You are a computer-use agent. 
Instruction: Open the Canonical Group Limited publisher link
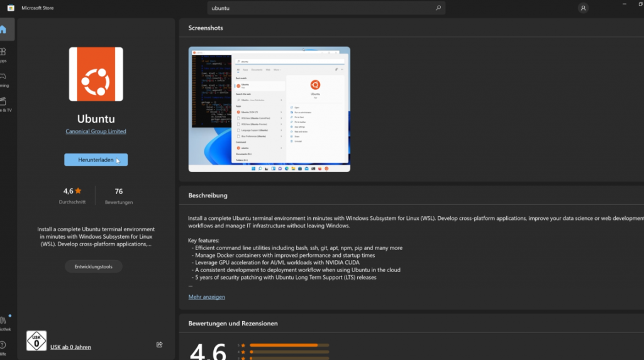point(96,131)
